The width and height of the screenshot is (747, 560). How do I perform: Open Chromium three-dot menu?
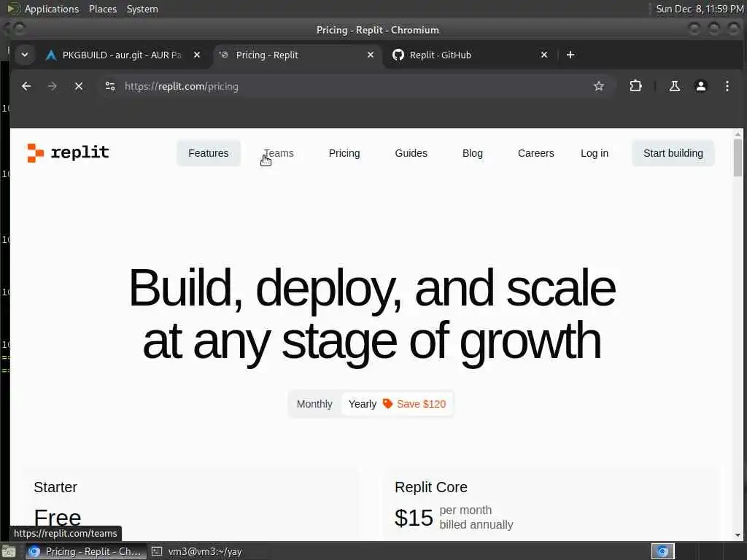727,86
